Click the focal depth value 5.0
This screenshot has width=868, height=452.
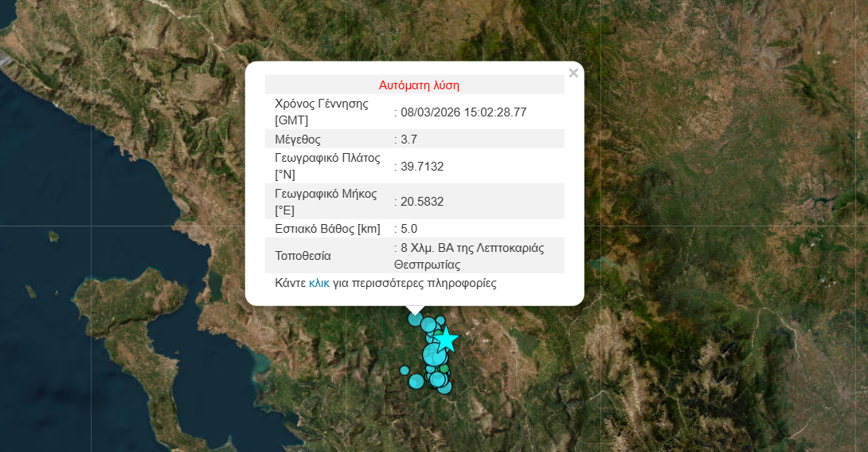click(409, 229)
